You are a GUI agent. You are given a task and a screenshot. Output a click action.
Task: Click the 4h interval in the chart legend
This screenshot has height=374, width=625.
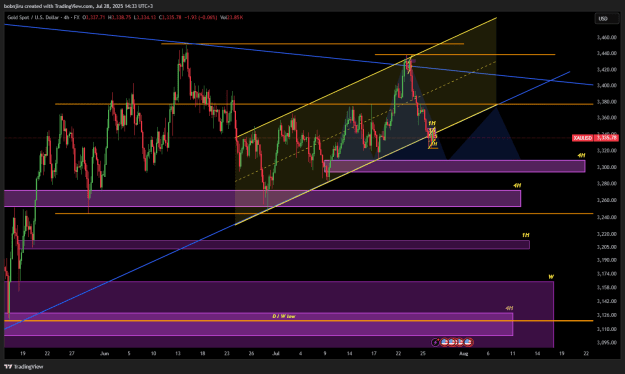(x=66, y=18)
